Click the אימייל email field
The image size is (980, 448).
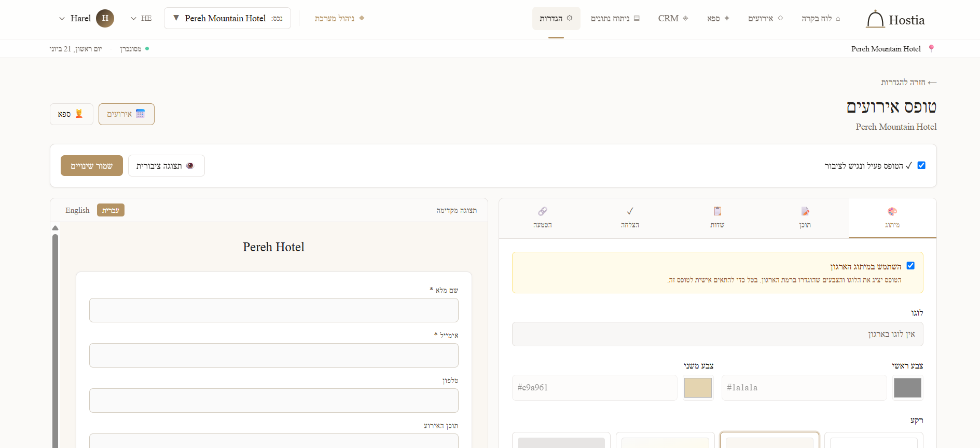(x=274, y=355)
